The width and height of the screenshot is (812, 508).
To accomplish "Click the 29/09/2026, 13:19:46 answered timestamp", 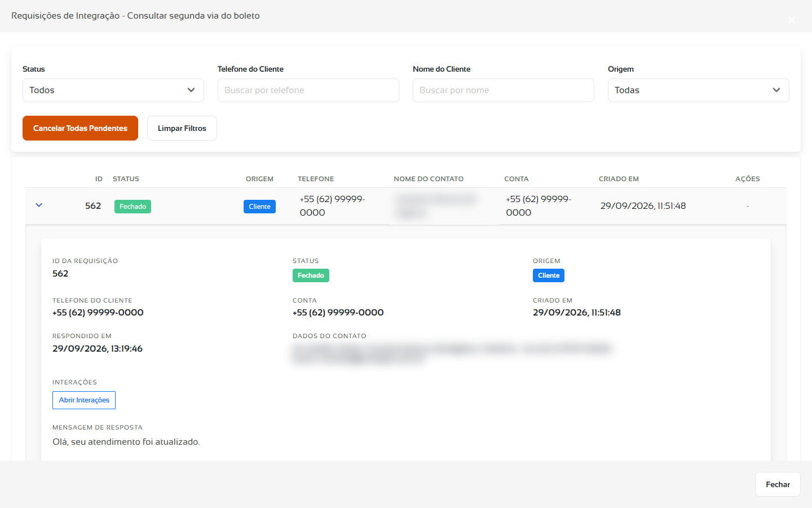I will (x=98, y=349).
